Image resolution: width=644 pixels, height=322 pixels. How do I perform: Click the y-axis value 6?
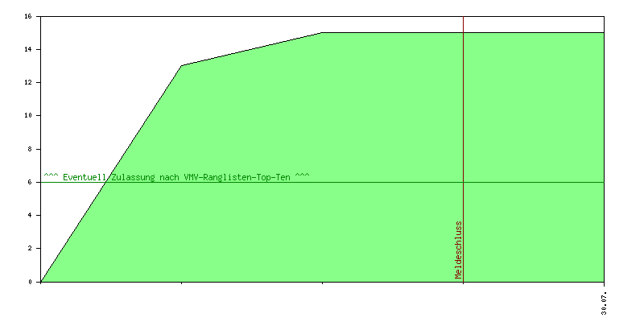point(30,183)
